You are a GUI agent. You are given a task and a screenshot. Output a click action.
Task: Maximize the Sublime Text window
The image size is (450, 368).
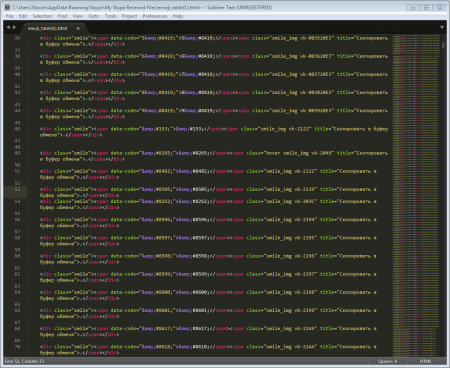pyautogui.click(x=426, y=7)
